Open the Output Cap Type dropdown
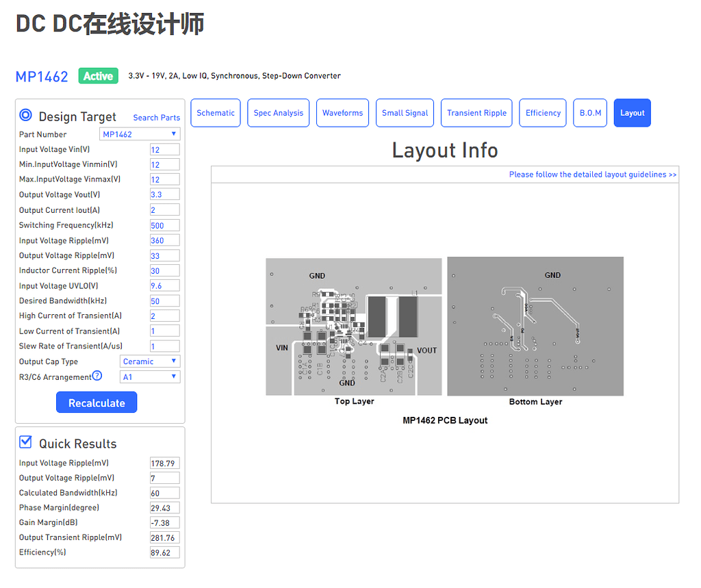 tap(149, 361)
